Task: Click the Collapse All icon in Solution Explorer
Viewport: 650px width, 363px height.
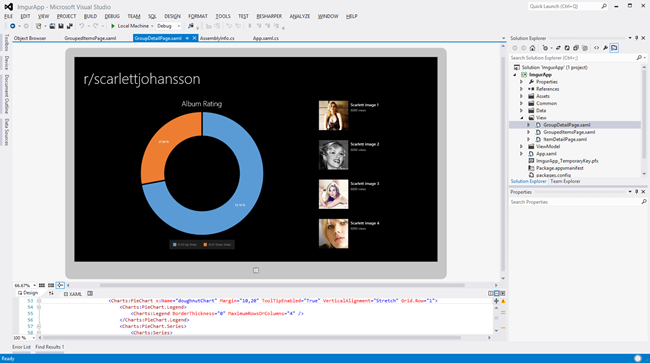Action: tap(576, 48)
